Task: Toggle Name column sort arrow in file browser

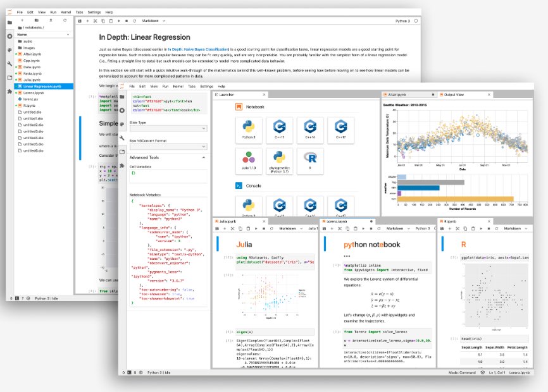Action: (68, 35)
